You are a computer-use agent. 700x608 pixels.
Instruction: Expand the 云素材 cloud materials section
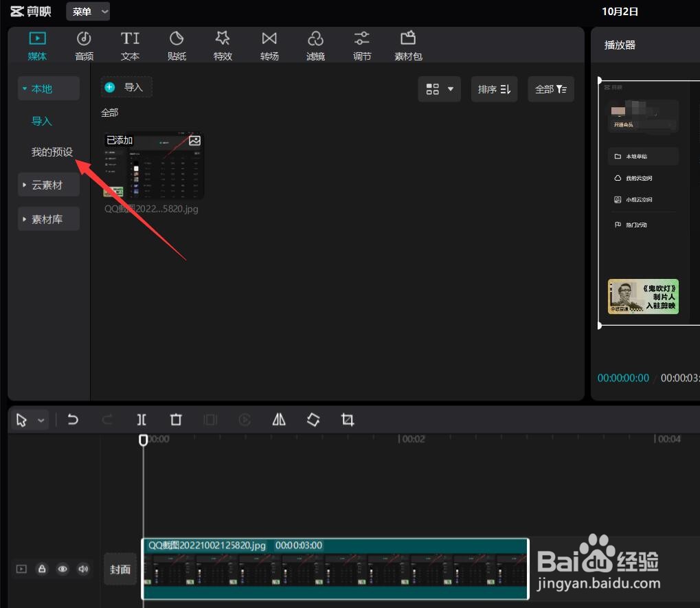point(49,185)
